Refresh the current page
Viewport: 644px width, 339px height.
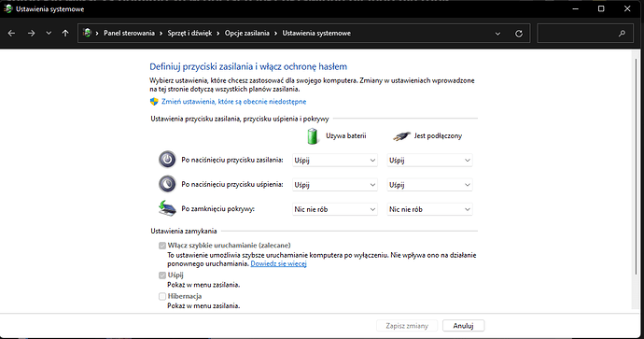pyautogui.click(x=519, y=34)
